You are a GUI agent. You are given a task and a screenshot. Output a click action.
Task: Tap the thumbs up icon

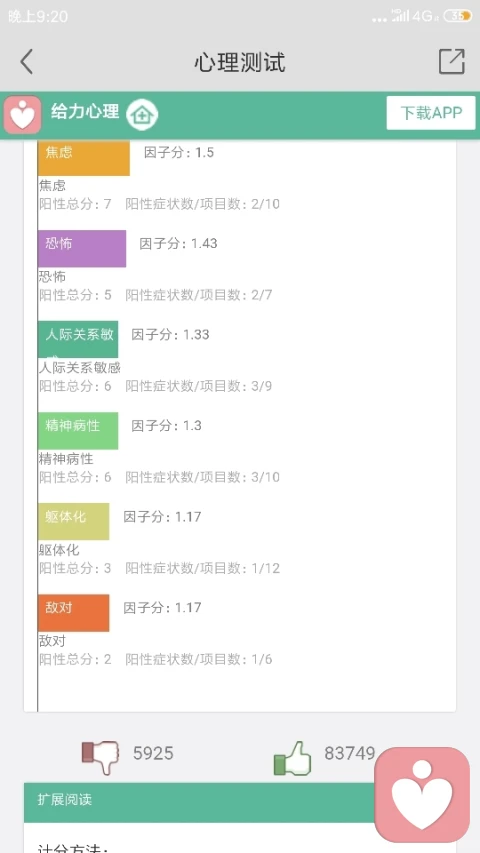(x=292, y=757)
